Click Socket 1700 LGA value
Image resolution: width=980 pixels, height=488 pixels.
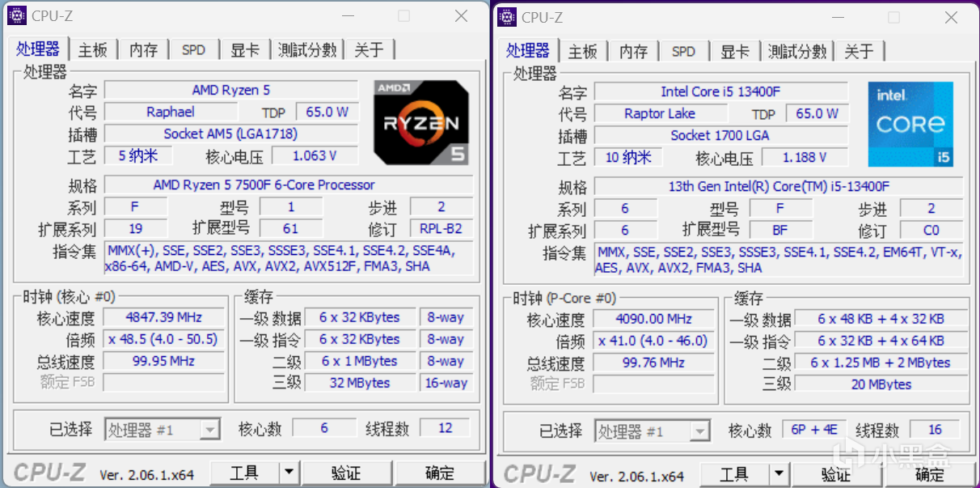[x=720, y=135]
